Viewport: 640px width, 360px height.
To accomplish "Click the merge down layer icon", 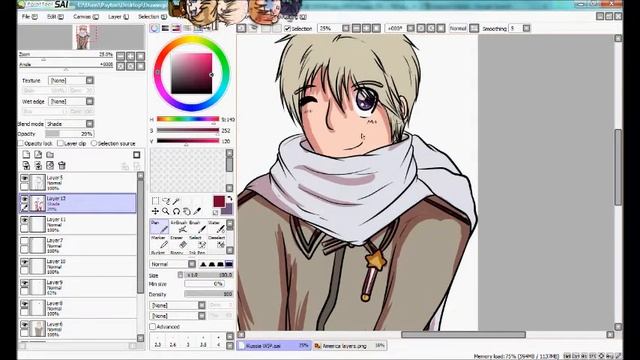I will [38, 165].
